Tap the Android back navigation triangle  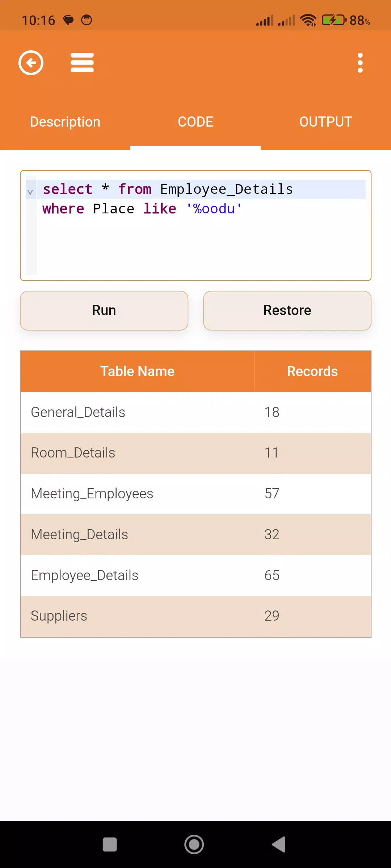[x=279, y=844]
